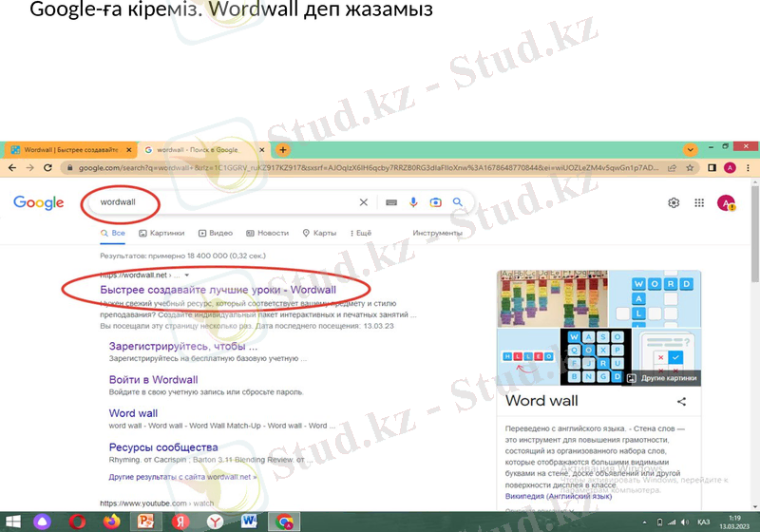Open PowerPoint from the taskbar
The width and height of the screenshot is (760, 532).
point(145,522)
